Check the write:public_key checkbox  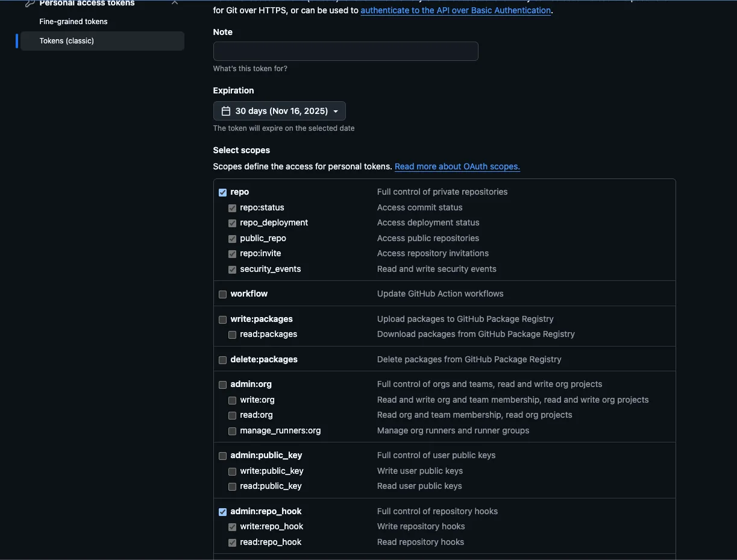232,471
